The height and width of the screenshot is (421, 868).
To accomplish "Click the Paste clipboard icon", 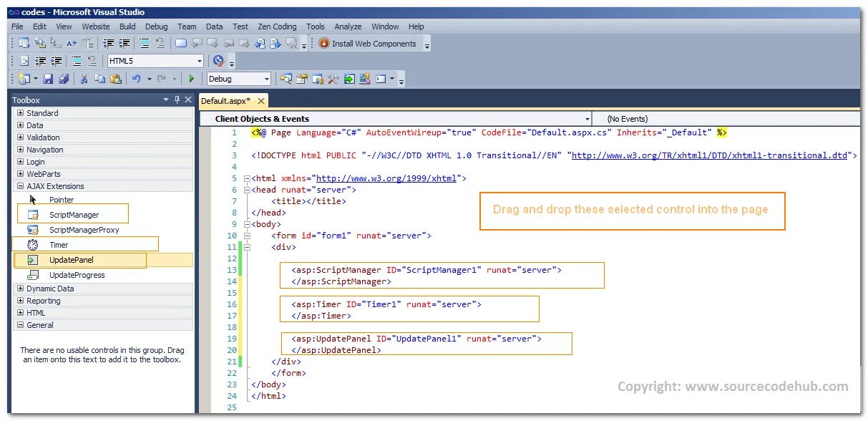I will click(115, 79).
